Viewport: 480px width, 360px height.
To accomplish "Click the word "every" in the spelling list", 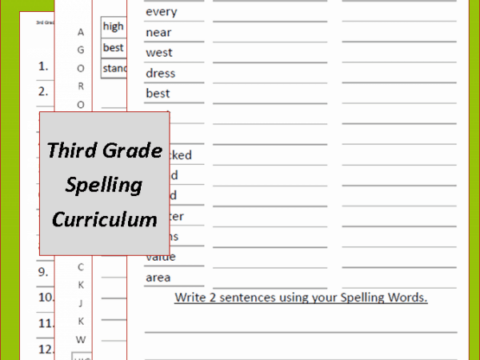I will 161,12.
